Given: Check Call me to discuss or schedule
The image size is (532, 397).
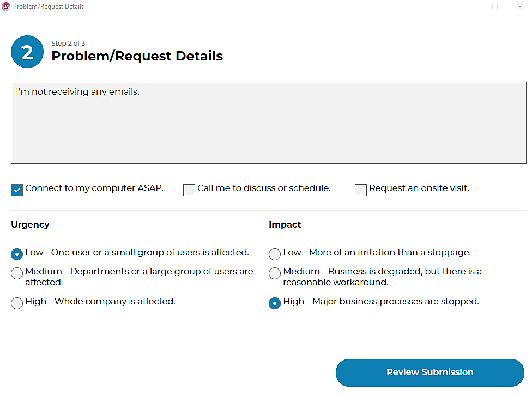Looking at the screenshot, I should click(189, 190).
